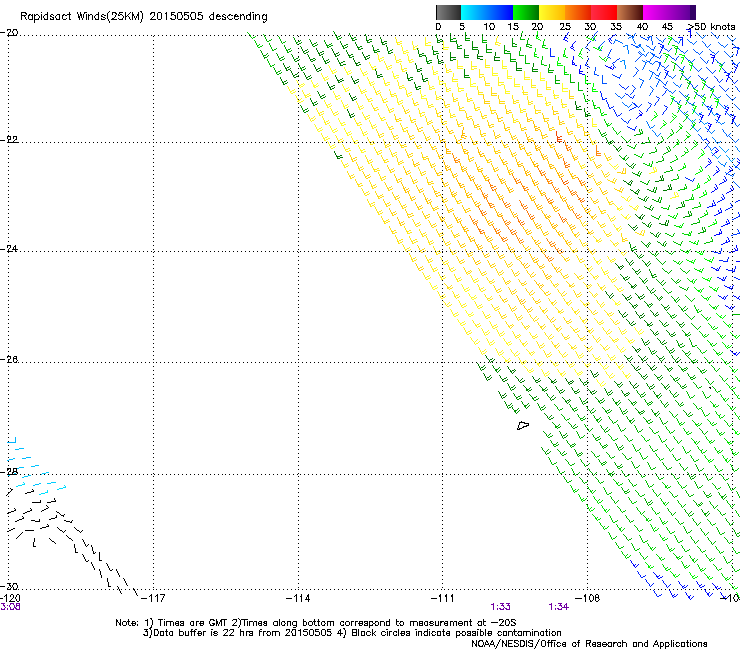Click the -114 longitude axis label
Image resolution: width=740 pixels, height=650 pixels.
(x=298, y=598)
